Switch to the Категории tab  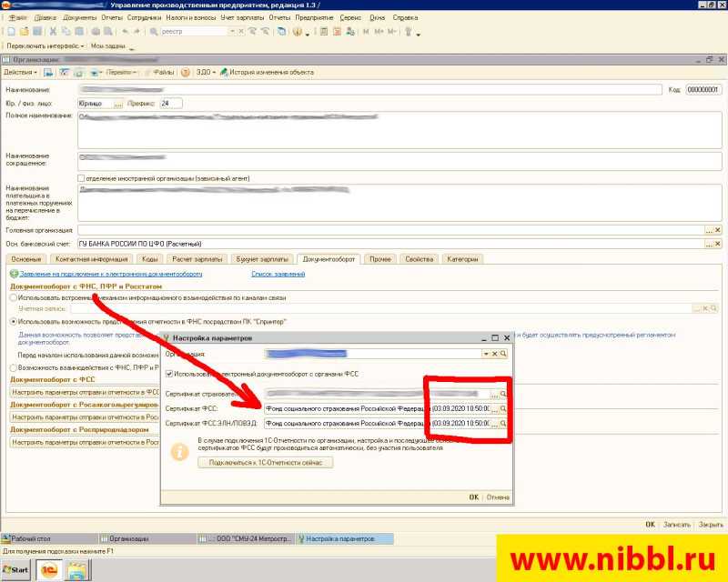coord(462,259)
